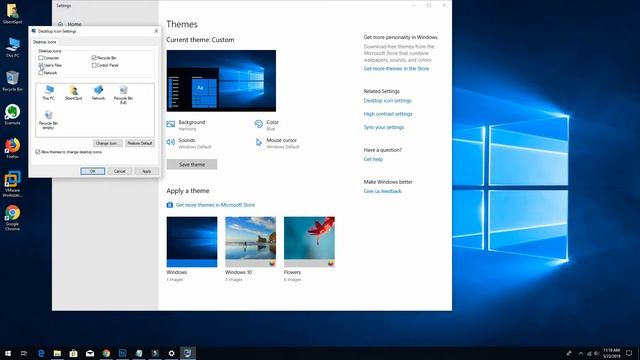
Task: Open High contrast settings link
Action: click(x=388, y=114)
